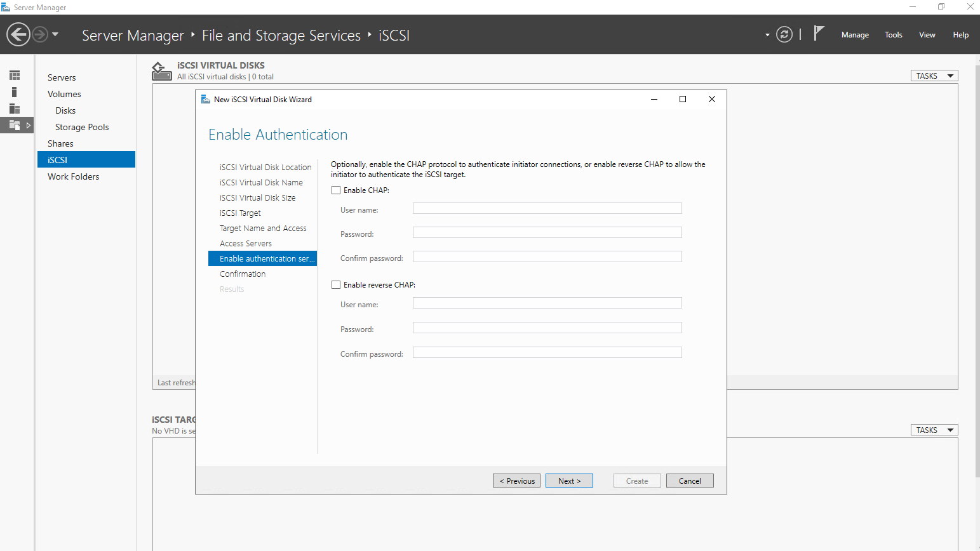The height and width of the screenshot is (551, 980).
Task: Open the Tools menu
Action: 893,35
